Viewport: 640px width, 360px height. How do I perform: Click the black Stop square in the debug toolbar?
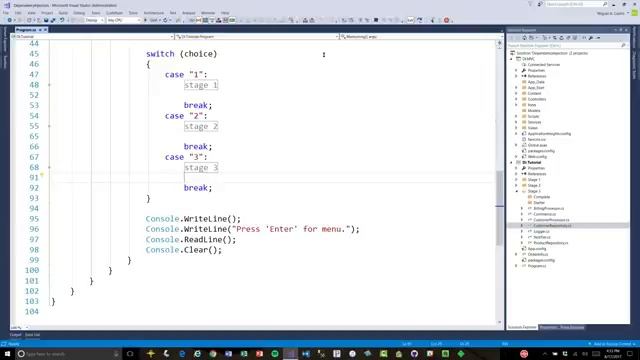(376, 20)
